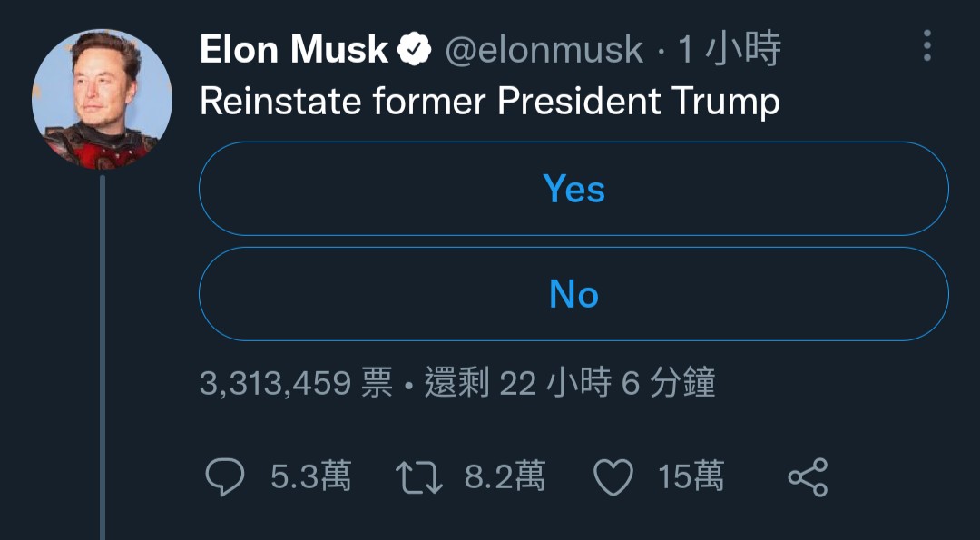
Task: Open the share icon
Action: (807, 477)
